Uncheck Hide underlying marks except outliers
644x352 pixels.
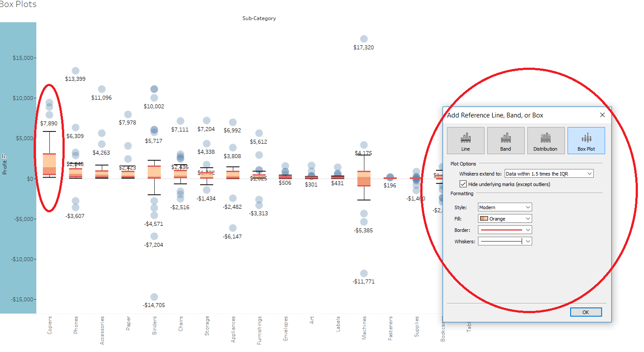(463, 183)
